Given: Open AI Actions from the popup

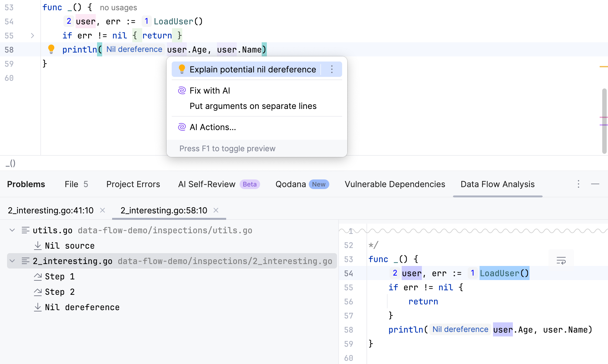Looking at the screenshot, I should (x=213, y=127).
